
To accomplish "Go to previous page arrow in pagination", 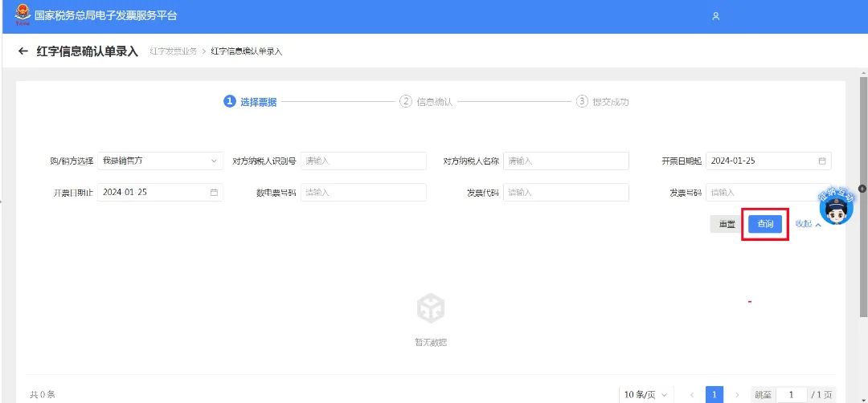I will pos(692,395).
